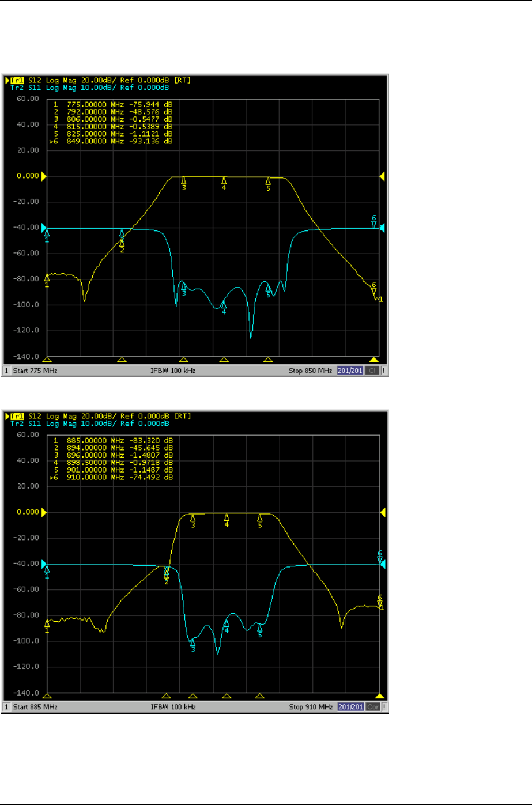This screenshot has height=805, width=532.
Task: Click exclamation status icon in upper status bar
Action: 384,371
